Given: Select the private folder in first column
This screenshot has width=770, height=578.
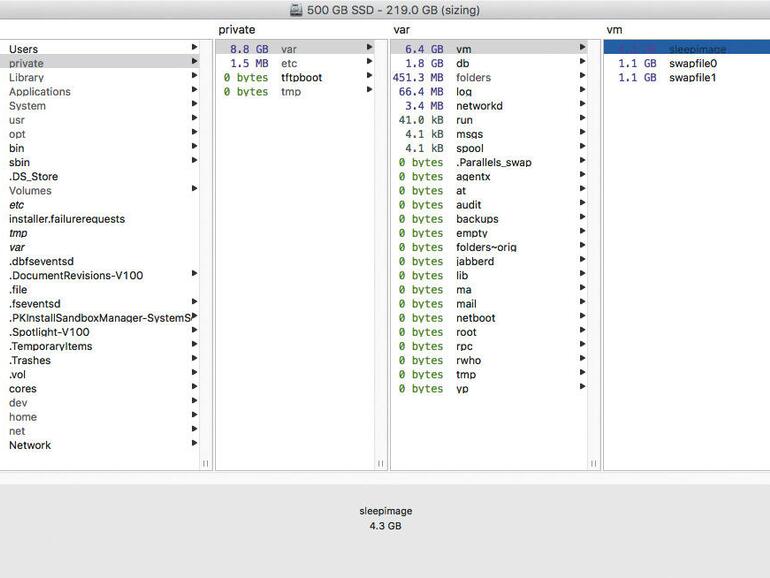Looking at the screenshot, I should coord(100,63).
